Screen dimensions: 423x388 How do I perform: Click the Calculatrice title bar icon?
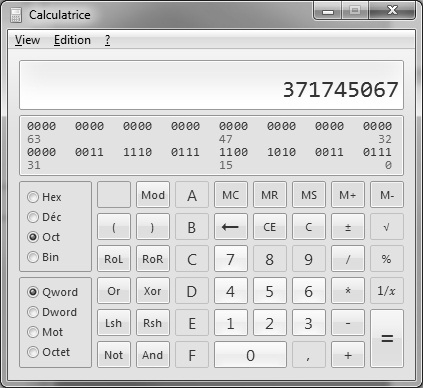coord(16,15)
